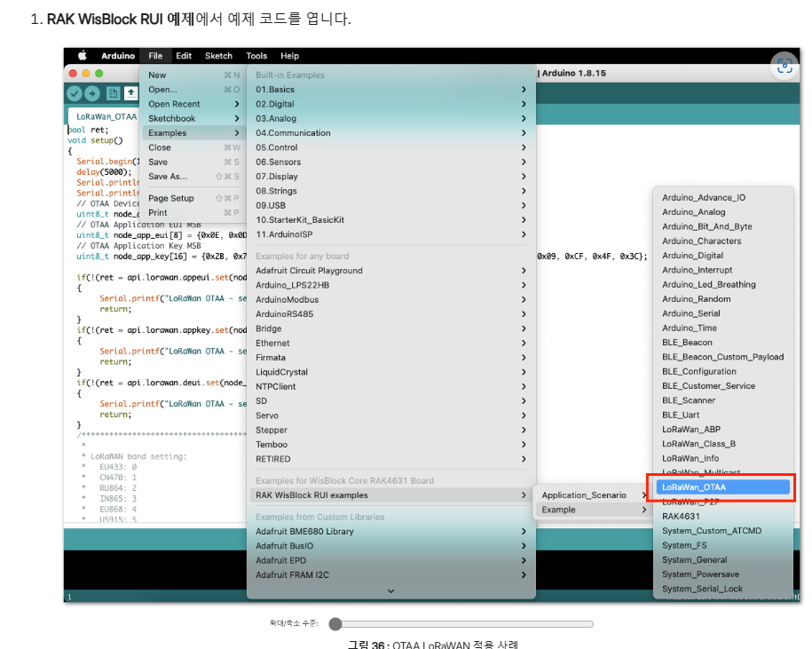
Task: Expand 04.Communication examples submenu
Action: (391, 133)
